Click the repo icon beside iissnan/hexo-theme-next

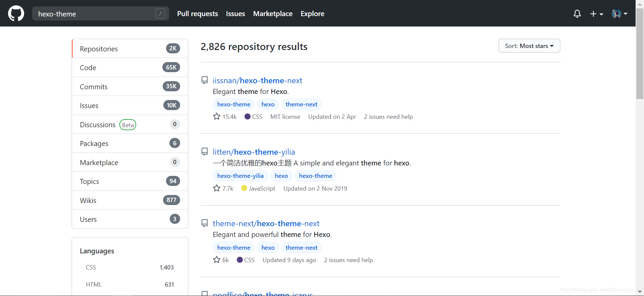pyautogui.click(x=205, y=80)
